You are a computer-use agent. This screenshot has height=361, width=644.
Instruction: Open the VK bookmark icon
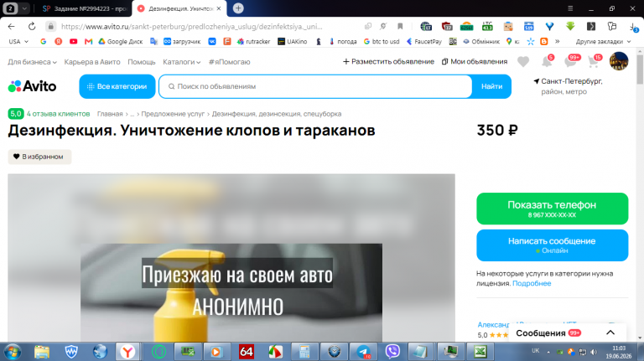212,41
